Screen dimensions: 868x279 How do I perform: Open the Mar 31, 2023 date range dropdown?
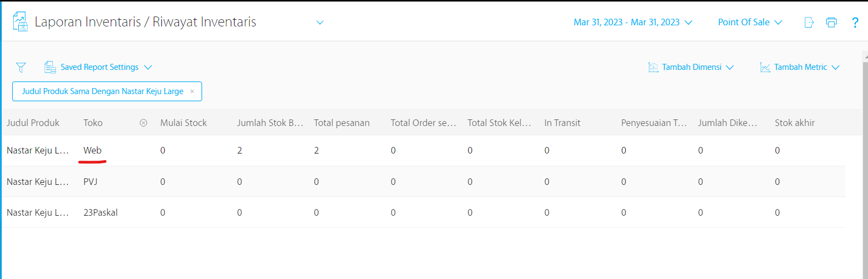coord(632,23)
